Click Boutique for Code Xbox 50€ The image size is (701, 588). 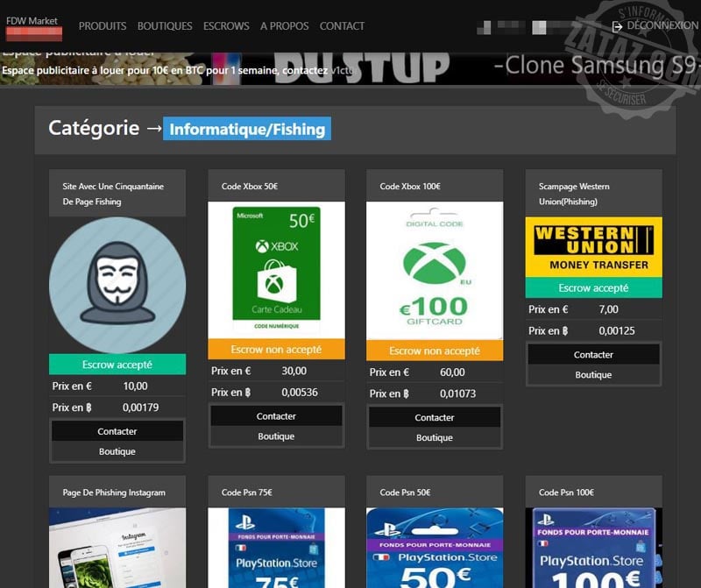(x=276, y=436)
